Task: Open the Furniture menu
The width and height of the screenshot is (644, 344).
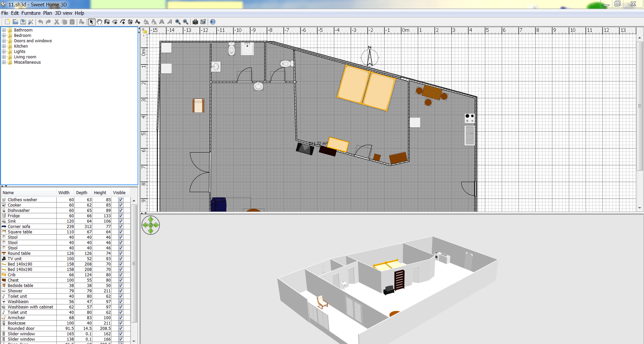Action: (x=31, y=13)
